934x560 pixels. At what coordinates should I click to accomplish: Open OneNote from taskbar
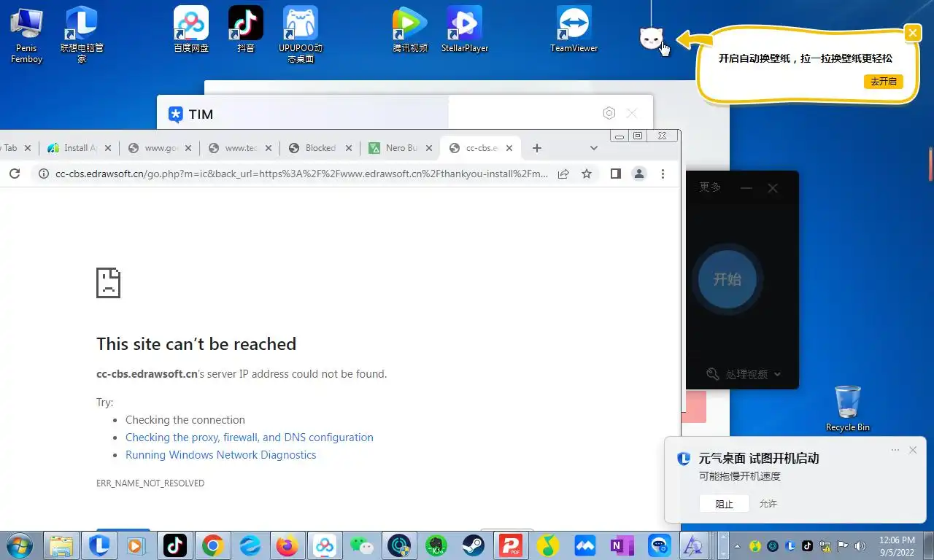click(x=622, y=545)
